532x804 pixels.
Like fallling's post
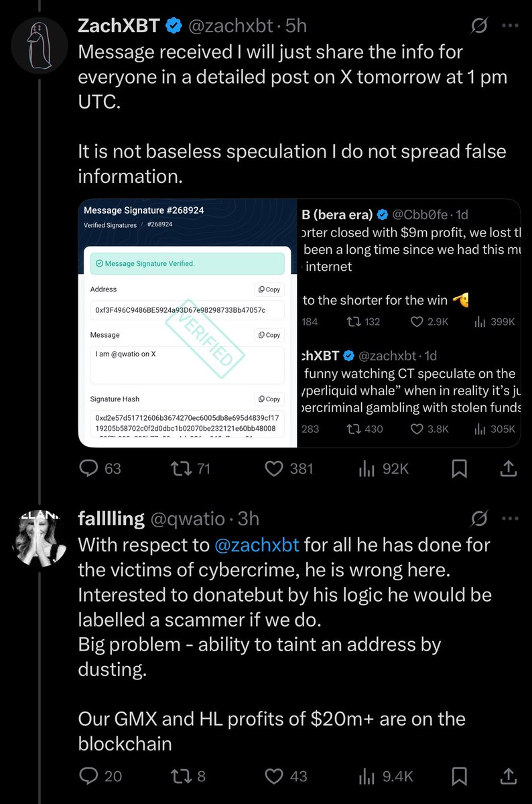[x=275, y=776]
